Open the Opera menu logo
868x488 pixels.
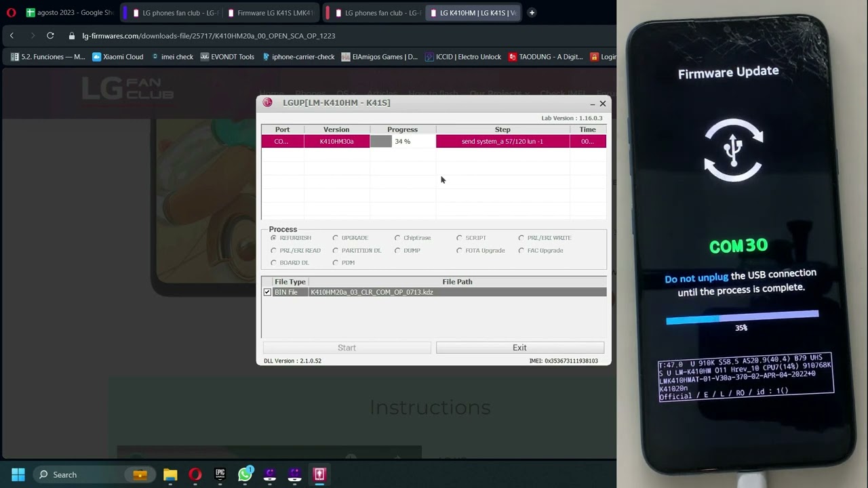(11, 12)
